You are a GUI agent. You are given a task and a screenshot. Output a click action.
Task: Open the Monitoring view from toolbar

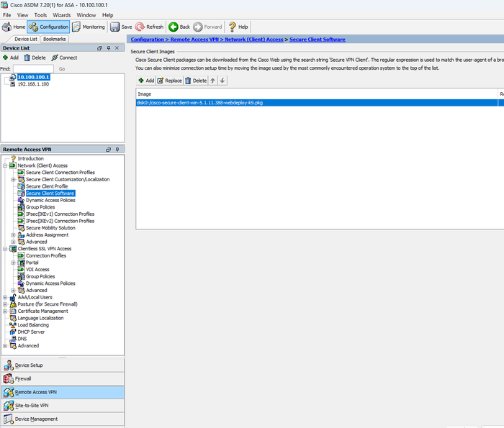(88, 27)
